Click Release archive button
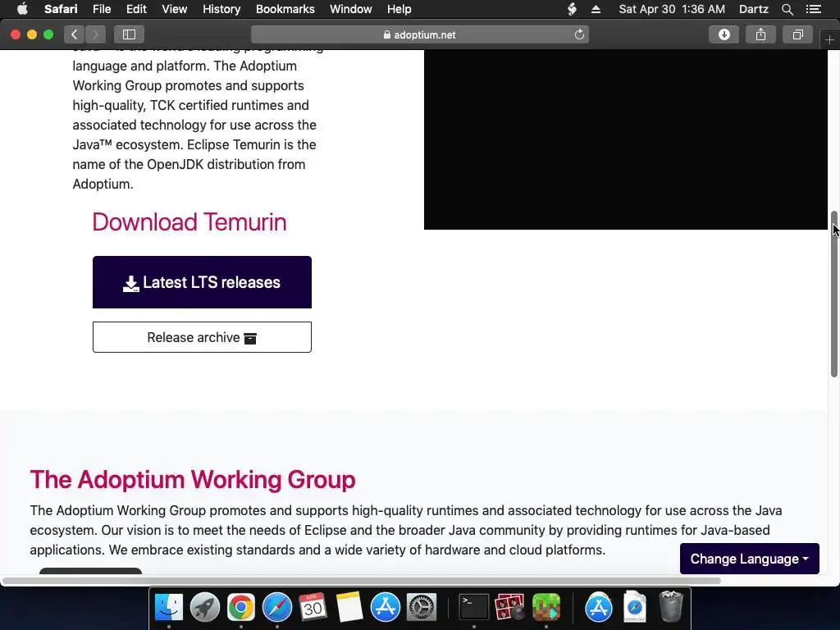 202,337
